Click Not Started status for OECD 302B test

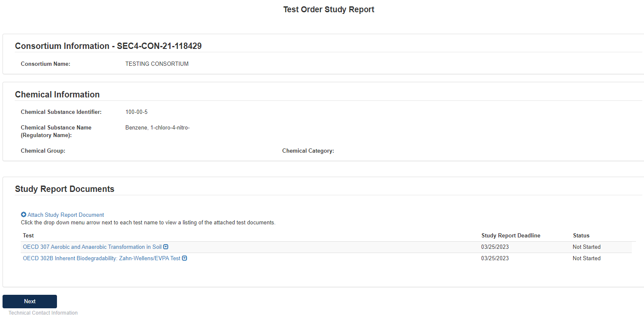(x=586, y=259)
